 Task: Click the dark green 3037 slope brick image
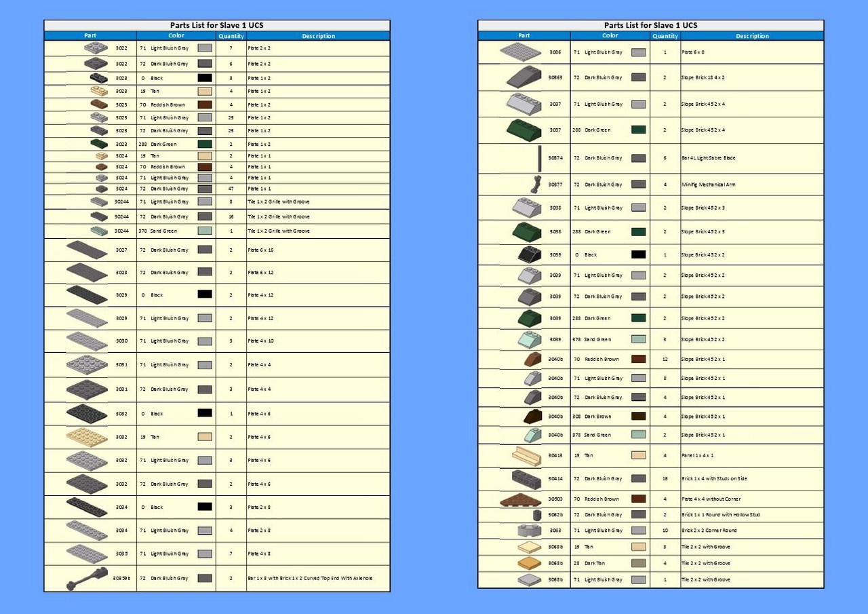pyautogui.click(x=524, y=130)
